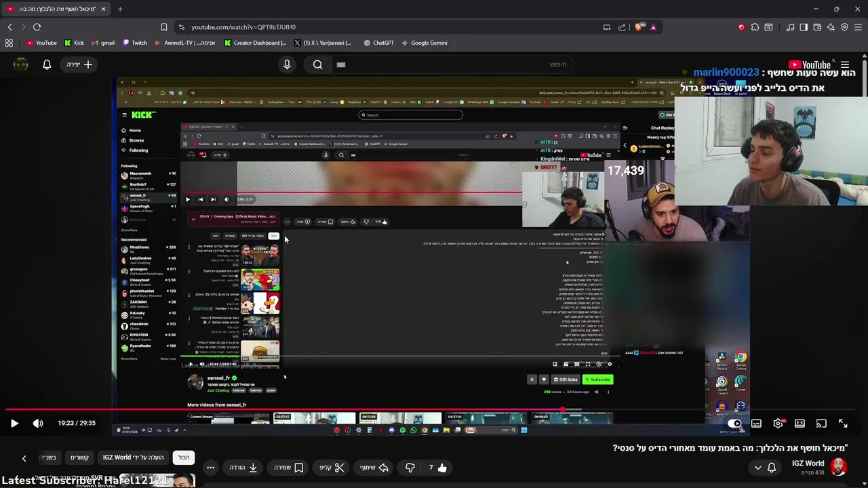Go back one page in the browser
This screenshot has width=868, height=488.
click(x=9, y=27)
